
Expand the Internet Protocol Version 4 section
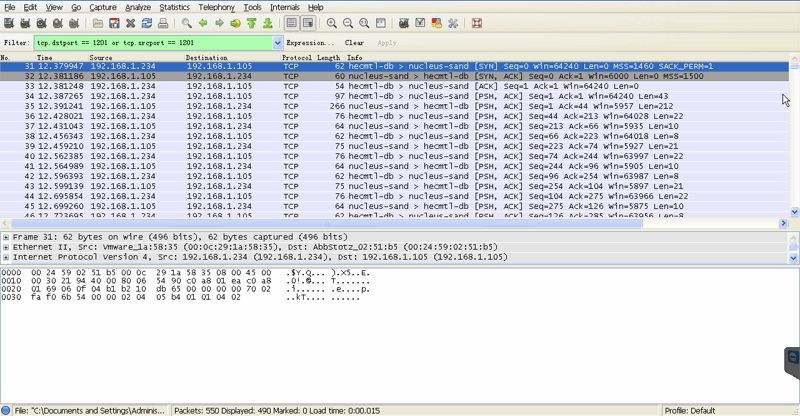point(6,257)
